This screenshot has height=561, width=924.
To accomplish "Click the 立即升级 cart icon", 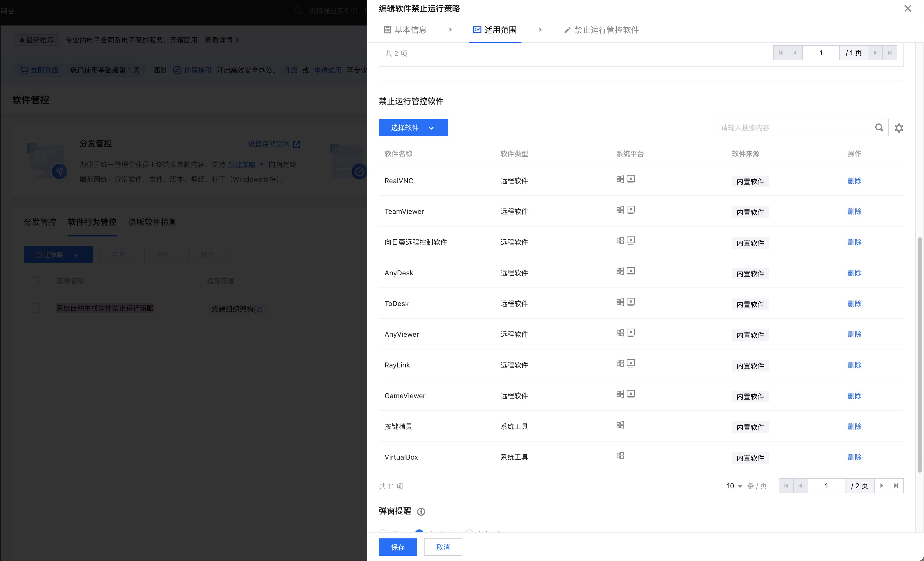I will [x=23, y=70].
